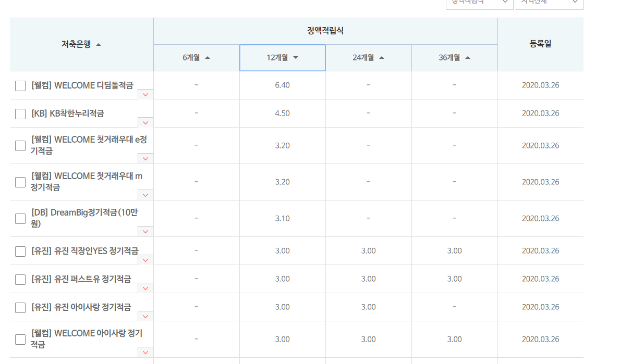Viewport: 620px width, 364px height.
Task: Open [유진] 유진 퍼스트유 정기적금 product
Action: [81, 279]
